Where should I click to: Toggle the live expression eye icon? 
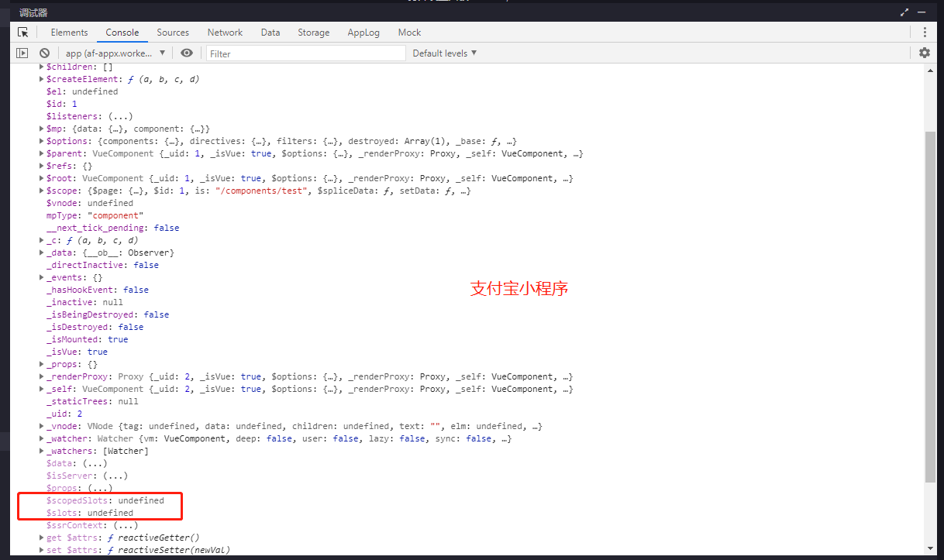(x=186, y=53)
